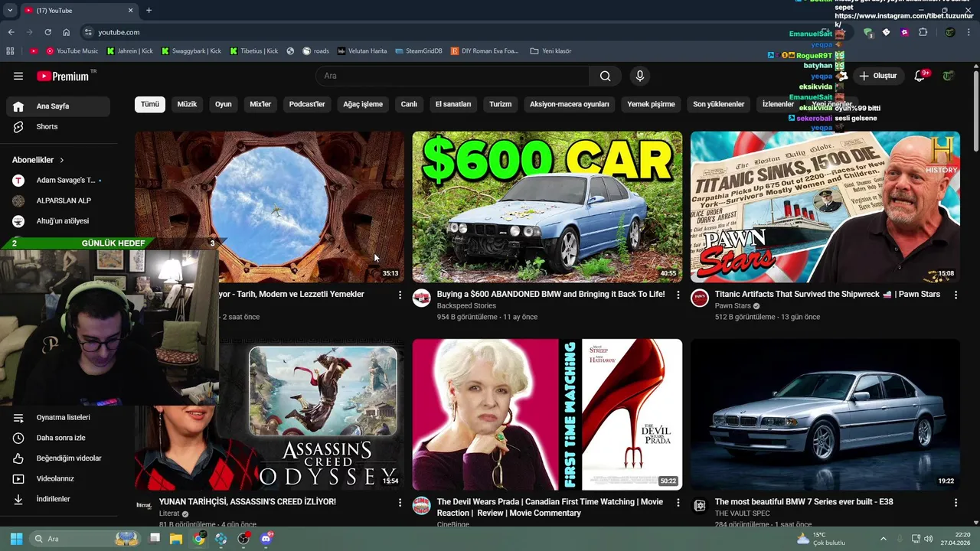Image resolution: width=980 pixels, height=551 pixels.
Task: Open THE VAULT SPEC channel avatar
Action: point(700,506)
